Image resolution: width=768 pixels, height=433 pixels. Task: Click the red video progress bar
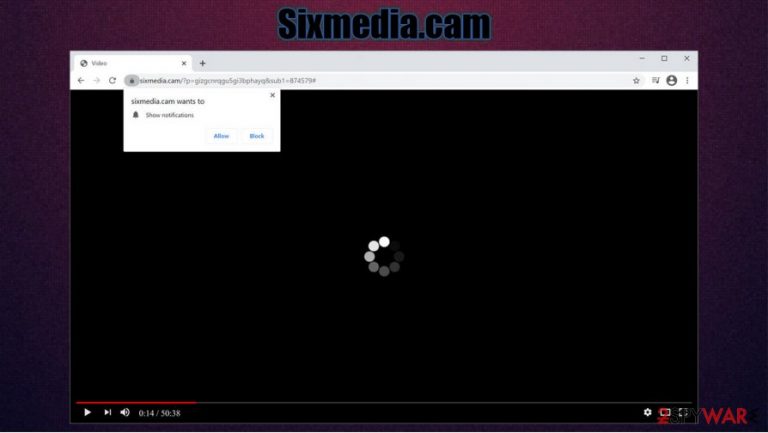pyautogui.click(x=136, y=403)
